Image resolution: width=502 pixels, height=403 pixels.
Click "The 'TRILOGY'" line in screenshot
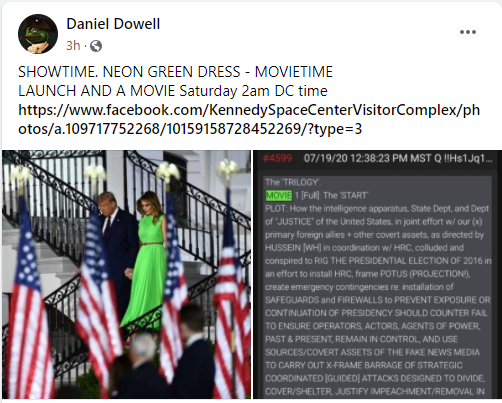click(293, 182)
